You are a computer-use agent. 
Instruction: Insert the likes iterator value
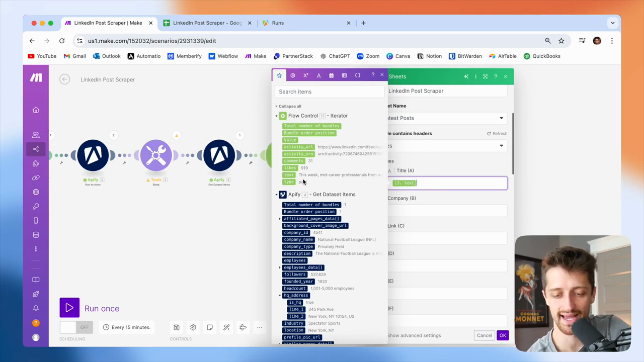(x=290, y=168)
